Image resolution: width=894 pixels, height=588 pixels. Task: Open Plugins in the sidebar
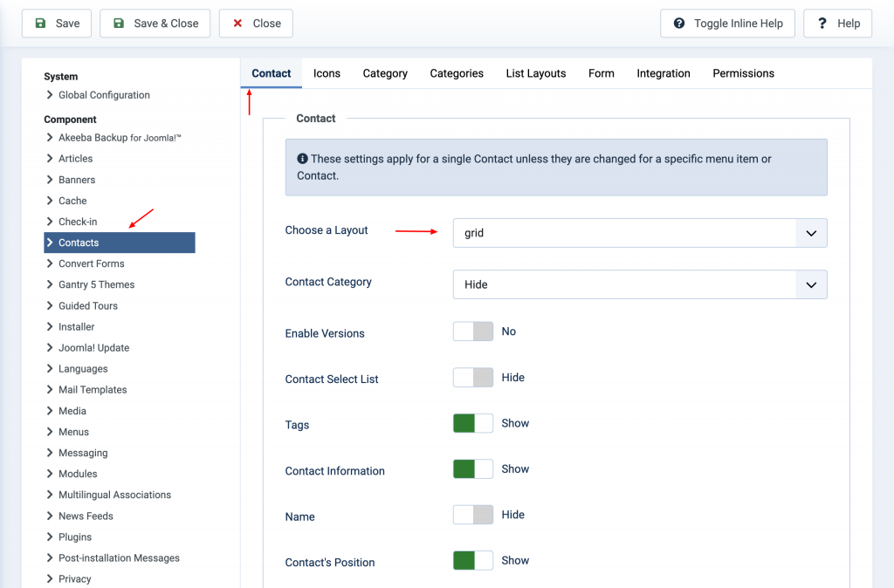pyautogui.click(x=75, y=537)
